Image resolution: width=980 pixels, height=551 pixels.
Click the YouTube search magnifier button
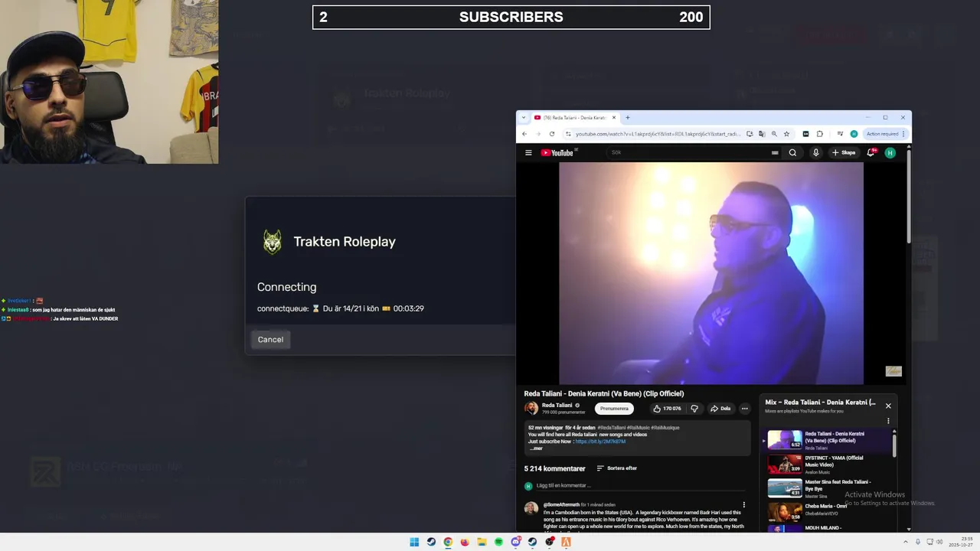pyautogui.click(x=792, y=152)
